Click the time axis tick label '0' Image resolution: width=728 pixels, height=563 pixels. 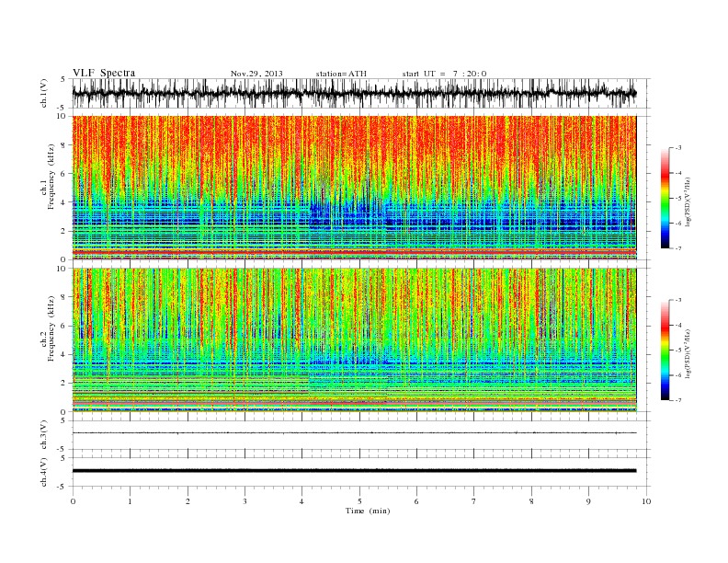point(73,501)
